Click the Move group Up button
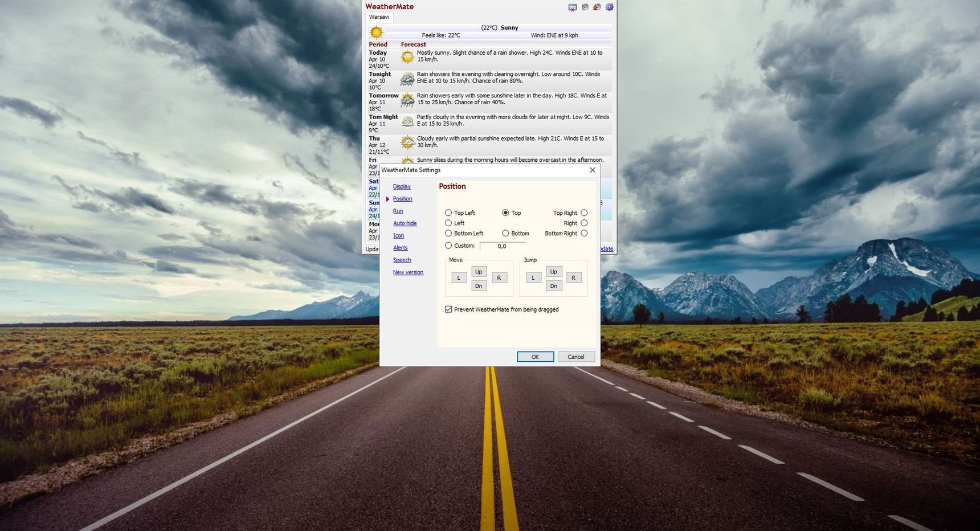The image size is (980, 531). pyautogui.click(x=479, y=271)
